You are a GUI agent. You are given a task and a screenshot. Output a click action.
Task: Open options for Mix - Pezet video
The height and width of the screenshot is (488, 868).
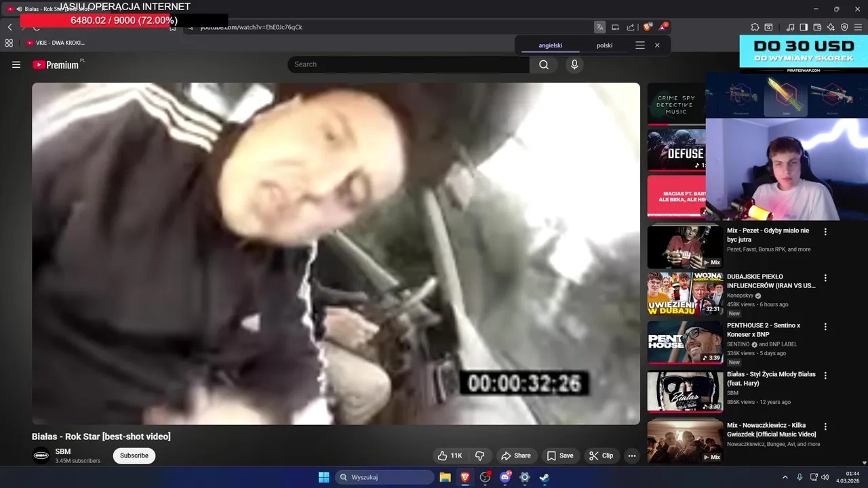pos(825,232)
